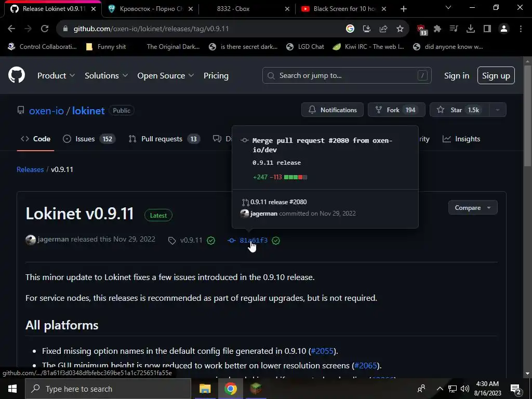Screen dimensions: 532x399
Task: Close the Black Screen YouTube tab
Action: [384, 9]
